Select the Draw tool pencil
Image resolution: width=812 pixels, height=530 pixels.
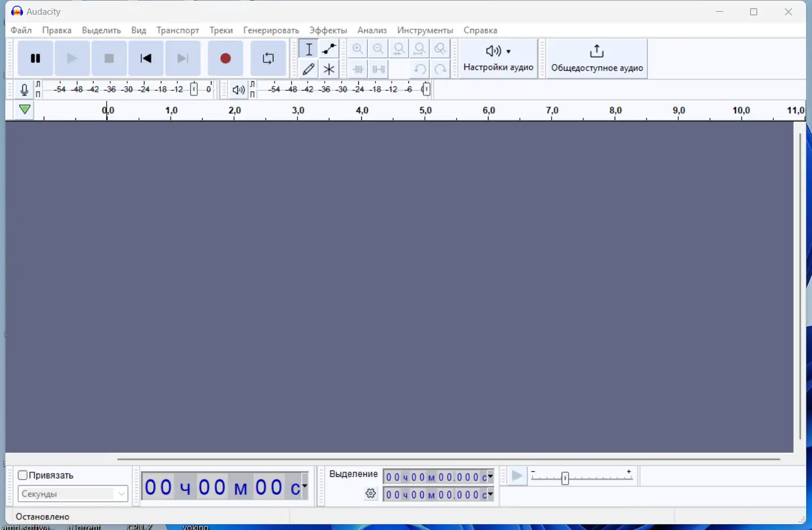click(x=308, y=69)
